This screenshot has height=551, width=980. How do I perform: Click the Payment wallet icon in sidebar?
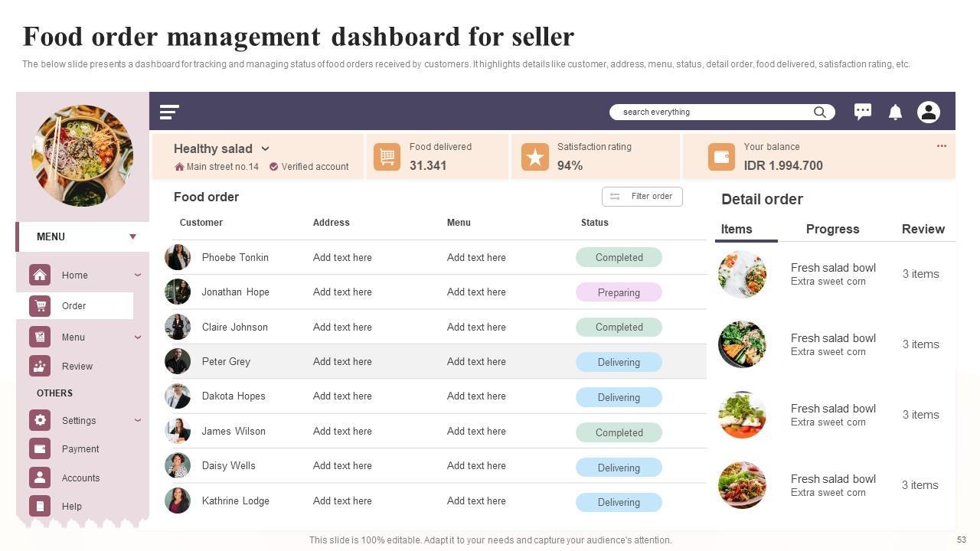(x=40, y=449)
